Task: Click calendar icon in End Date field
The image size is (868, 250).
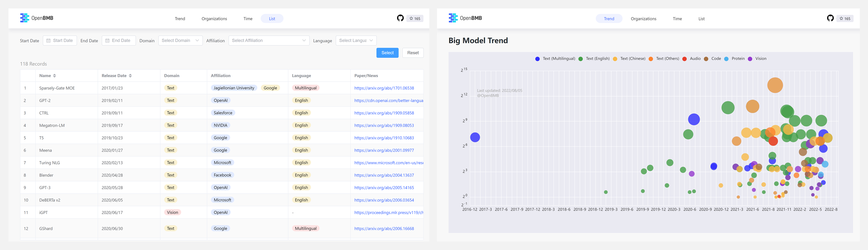Action: click(107, 40)
